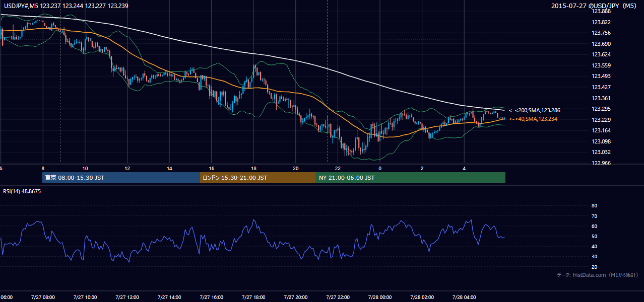Click the 7/27 20:00 time label
The height and width of the screenshot is (302, 644).
295,297
